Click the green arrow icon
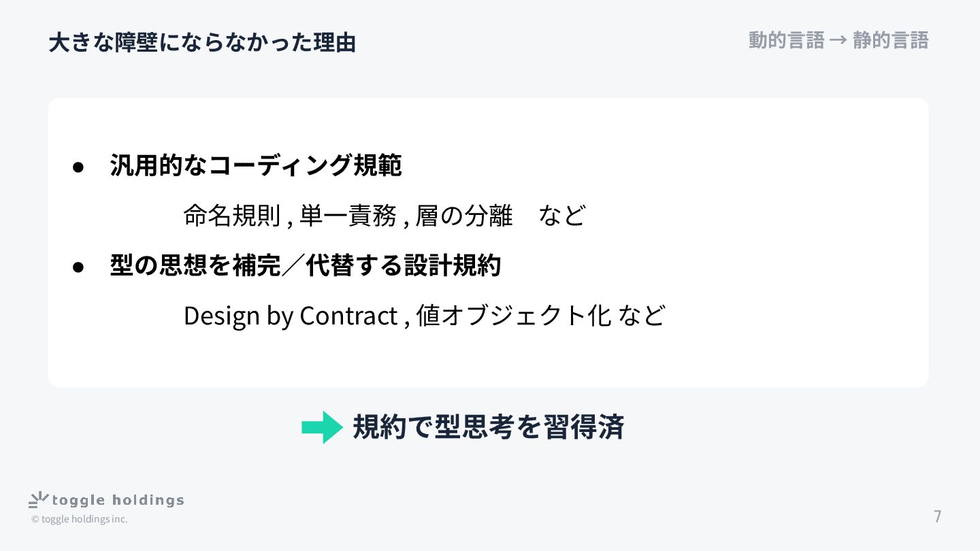980x551 pixels. click(322, 427)
